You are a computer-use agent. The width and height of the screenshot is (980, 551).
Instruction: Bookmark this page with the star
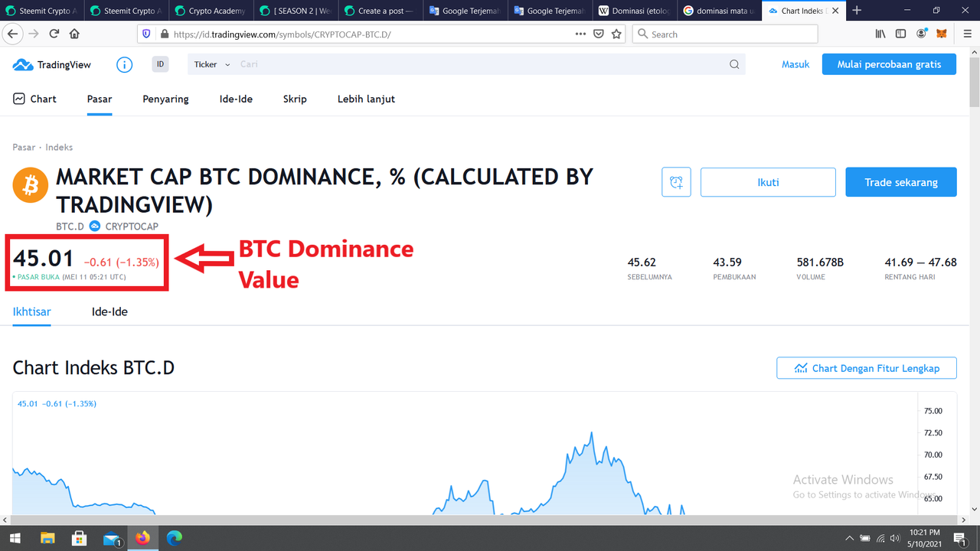(616, 34)
